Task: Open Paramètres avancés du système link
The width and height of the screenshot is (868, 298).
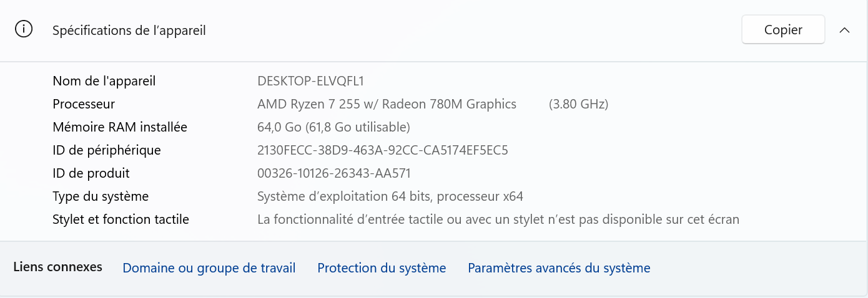Action: pos(559,268)
